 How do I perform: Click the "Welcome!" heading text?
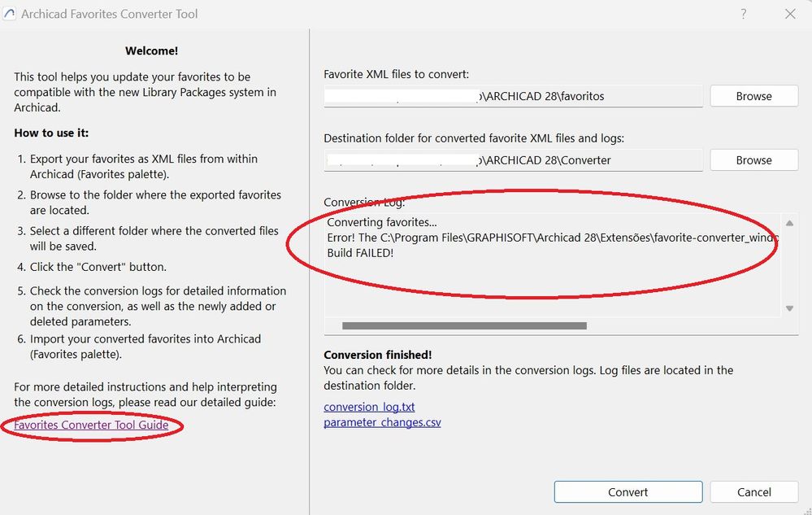(151, 50)
